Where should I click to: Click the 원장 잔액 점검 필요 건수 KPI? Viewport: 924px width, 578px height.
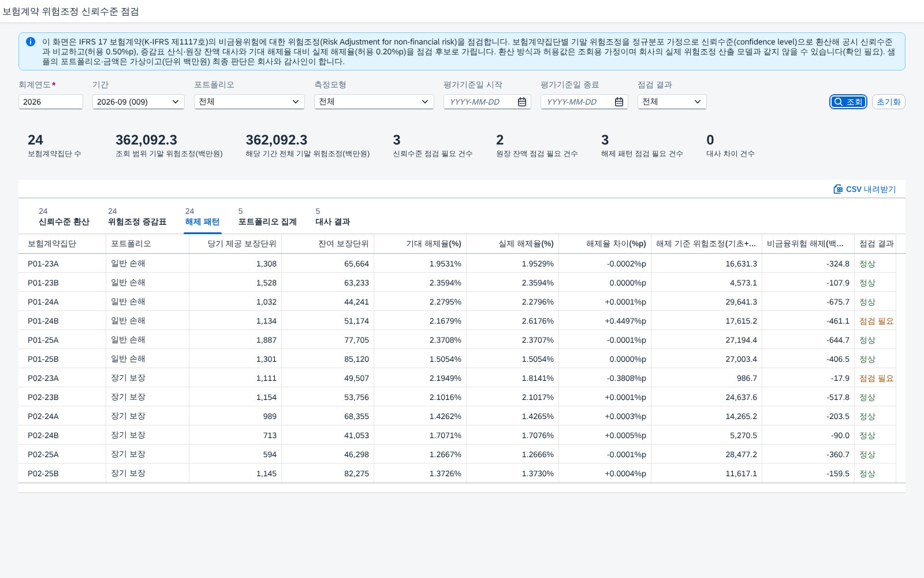pyautogui.click(x=536, y=146)
